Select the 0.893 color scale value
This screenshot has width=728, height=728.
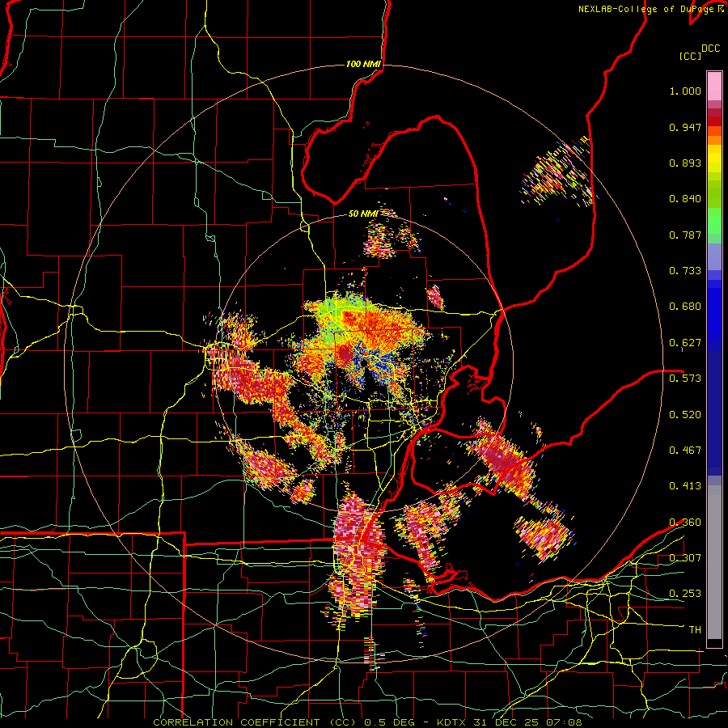tap(685, 163)
